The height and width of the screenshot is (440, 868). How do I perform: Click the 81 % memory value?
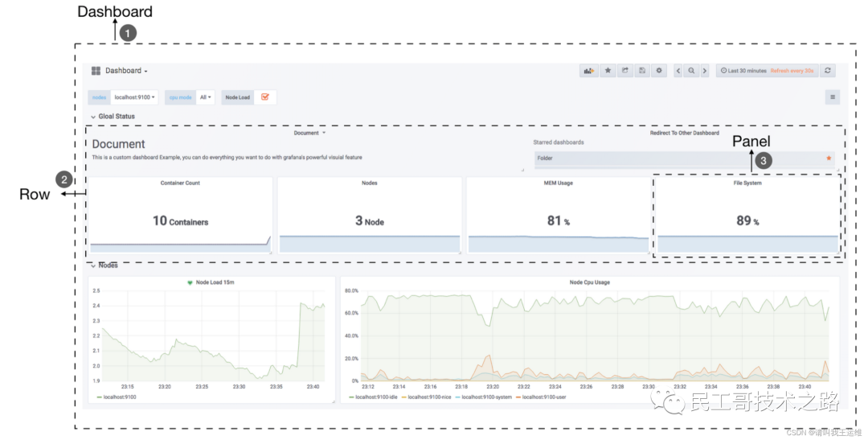pos(559,221)
